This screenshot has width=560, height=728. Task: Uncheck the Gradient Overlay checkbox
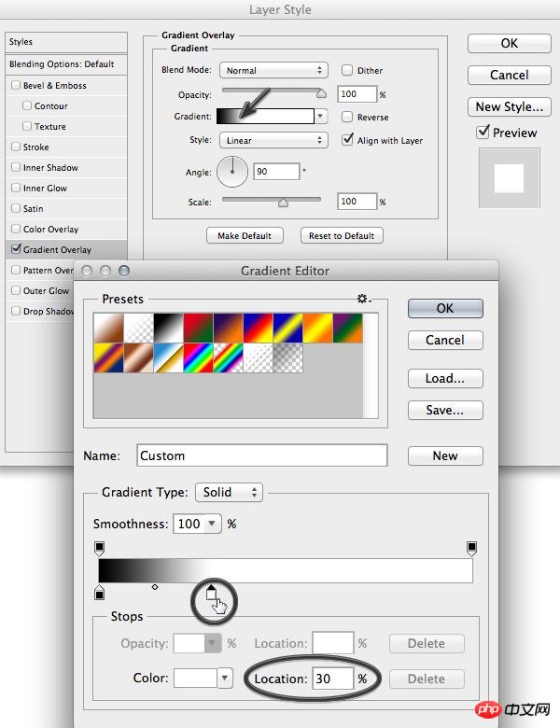[x=16, y=249]
